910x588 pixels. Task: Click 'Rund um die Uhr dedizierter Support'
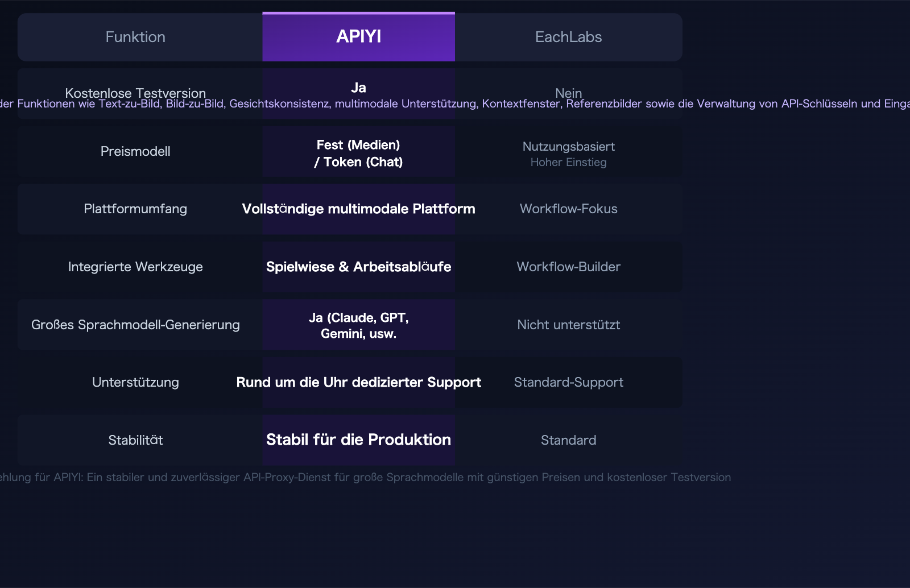pos(359,382)
